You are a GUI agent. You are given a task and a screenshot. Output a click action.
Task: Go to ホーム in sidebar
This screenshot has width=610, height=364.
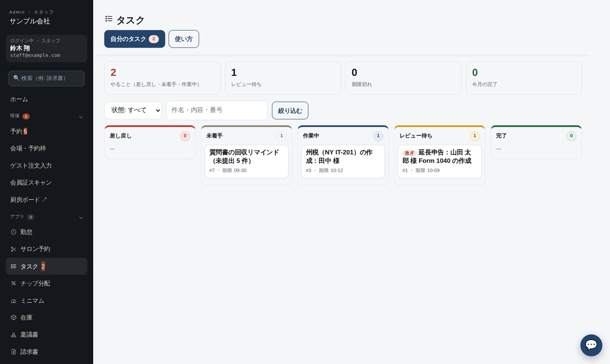point(19,100)
